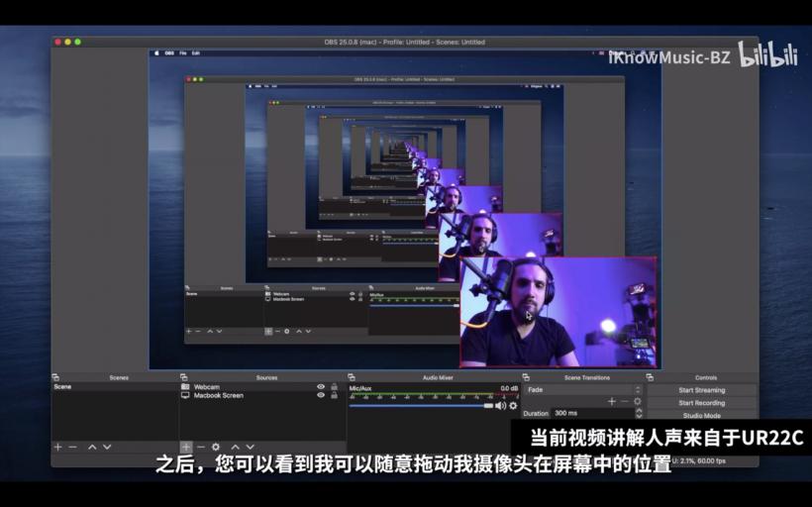The width and height of the screenshot is (812, 507).
Task: Move the selected source up in Sources
Action: pos(235,447)
